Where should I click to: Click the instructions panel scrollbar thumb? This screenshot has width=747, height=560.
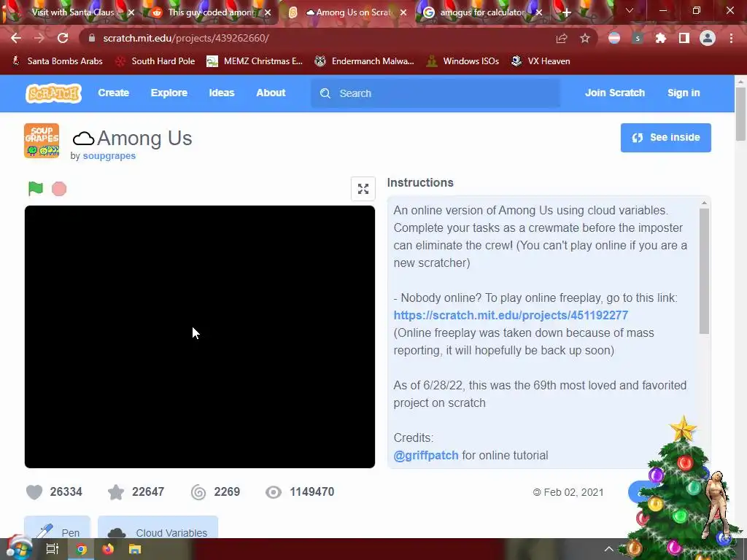704,271
